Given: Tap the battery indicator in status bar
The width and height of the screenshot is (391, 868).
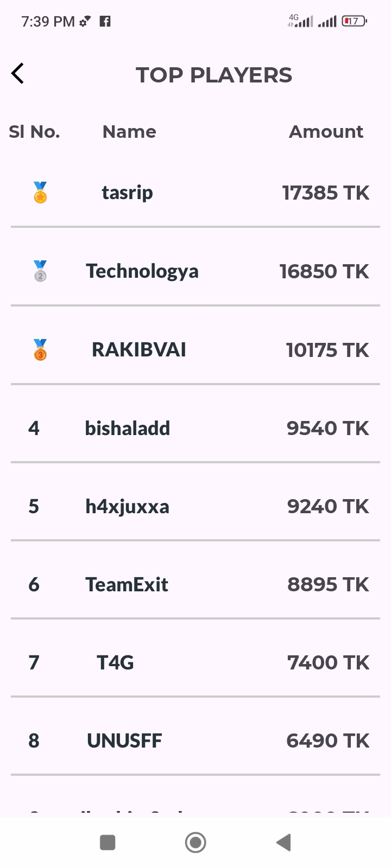Looking at the screenshot, I should [354, 22].
